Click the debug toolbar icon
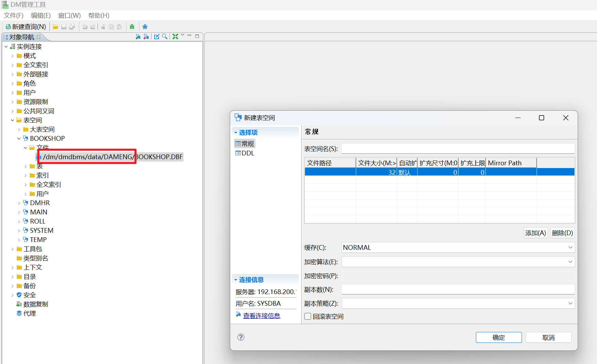 pyautogui.click(x=132, y=27)
